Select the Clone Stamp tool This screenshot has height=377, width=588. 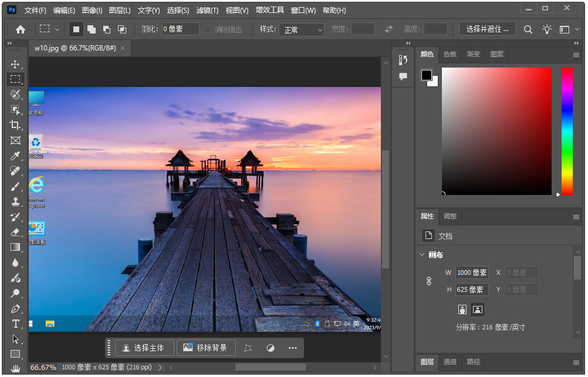click(15, 201)
